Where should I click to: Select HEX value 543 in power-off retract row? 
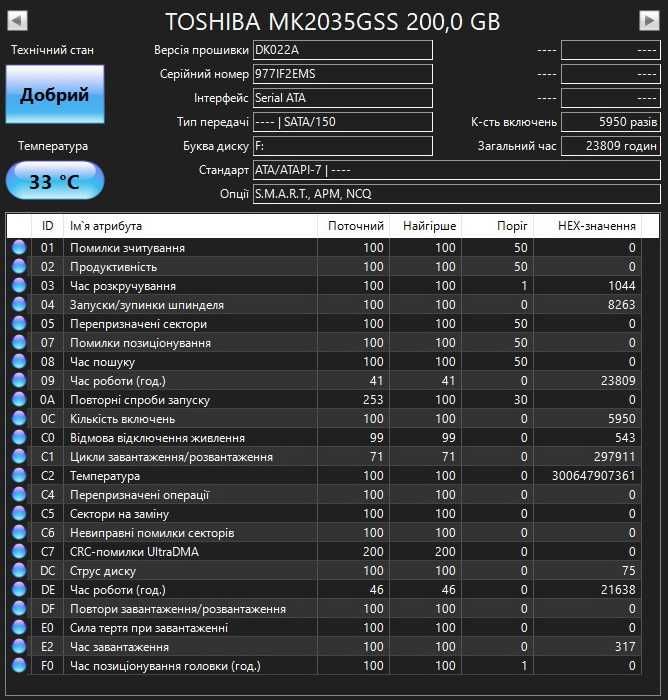tap(625, 438)
